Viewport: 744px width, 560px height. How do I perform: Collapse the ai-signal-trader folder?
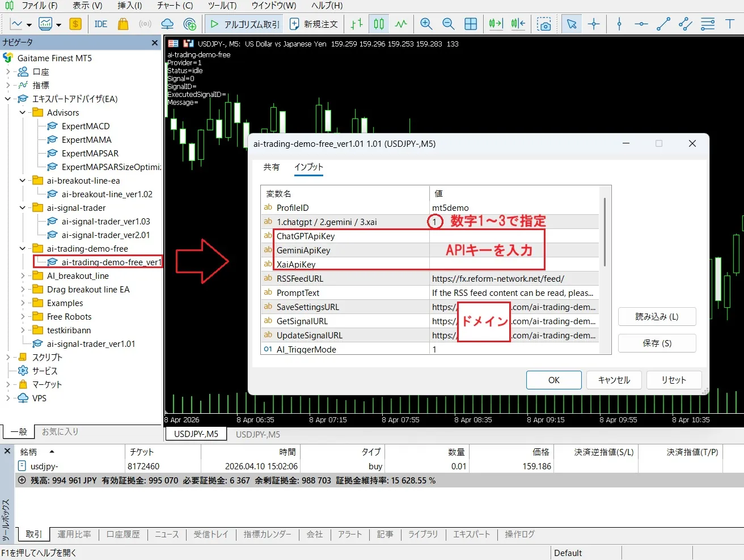pos(23,207)
